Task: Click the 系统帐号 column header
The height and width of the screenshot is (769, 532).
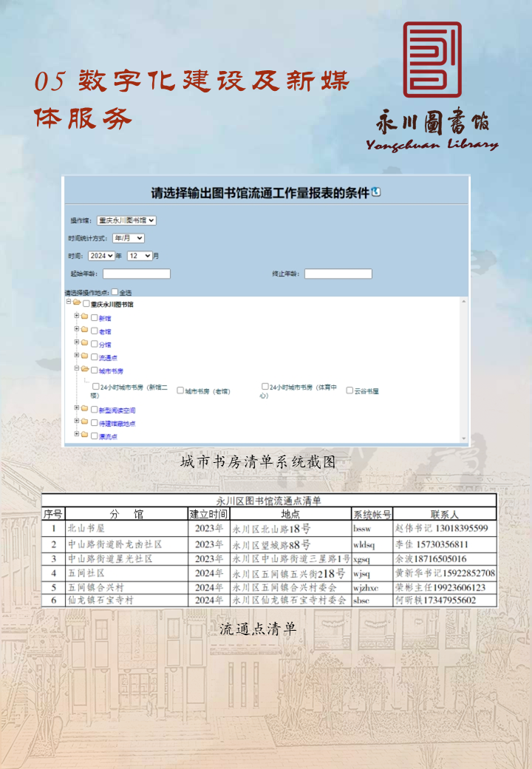Action: [372, 514]
